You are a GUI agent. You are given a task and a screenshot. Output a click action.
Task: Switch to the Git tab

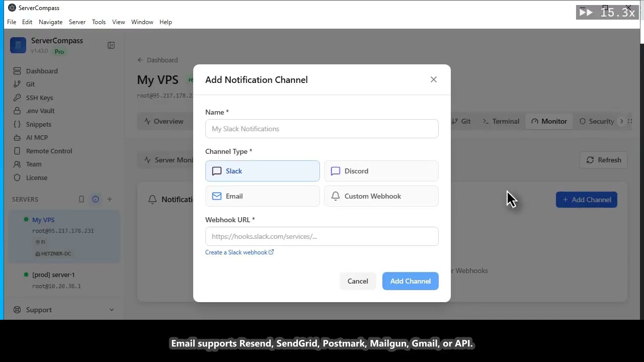pos(461,121)
